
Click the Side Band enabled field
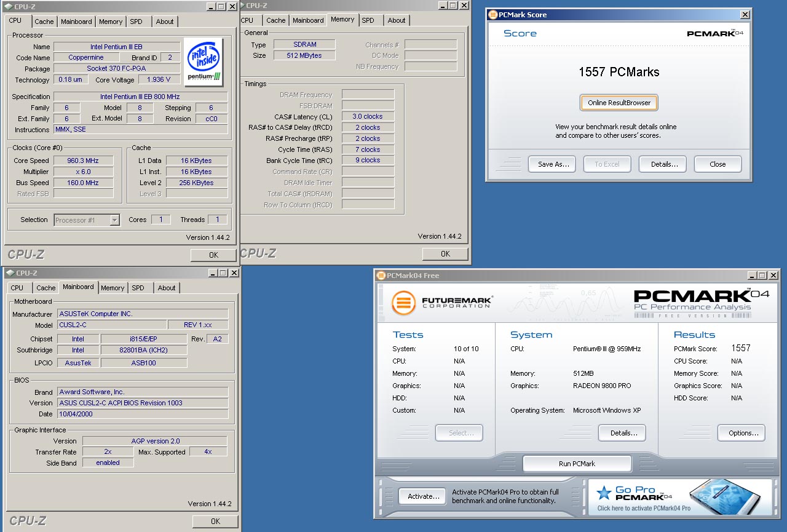tap(108, 463)
